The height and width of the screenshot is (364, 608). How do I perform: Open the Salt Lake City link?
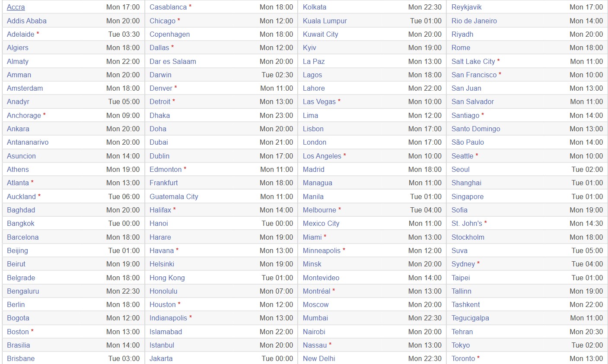coord(473,61)
